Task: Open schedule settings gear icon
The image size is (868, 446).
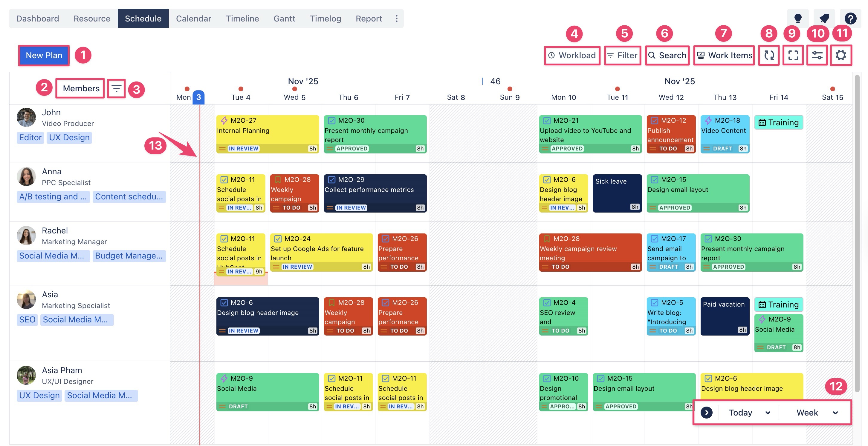Action: point(841,55)
